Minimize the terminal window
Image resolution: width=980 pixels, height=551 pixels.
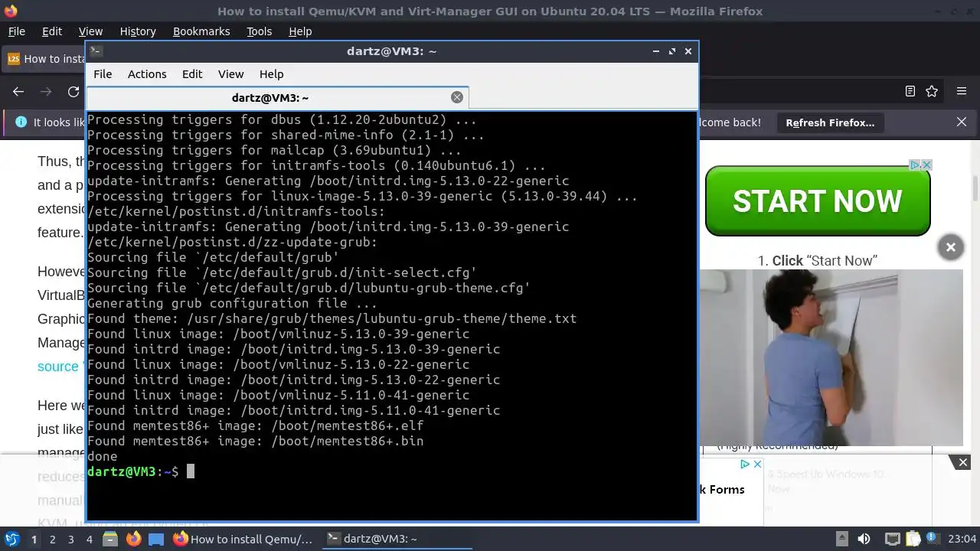point(656,51)
